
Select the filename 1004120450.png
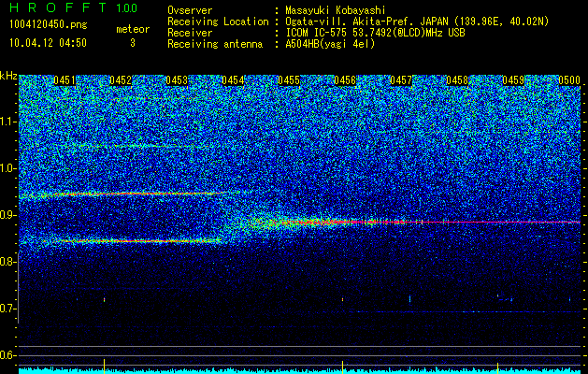(x=49, y=24)
